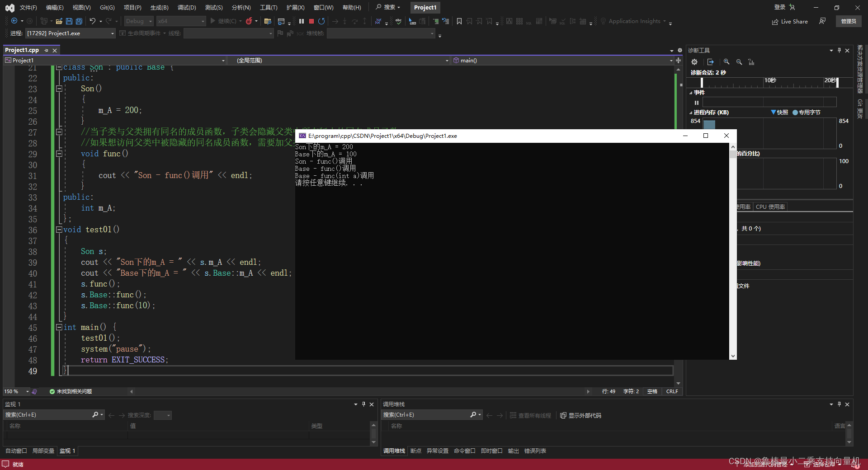Switch to the 错误列表 tab
Viewport: 868px width, 470px height.
coord(535,451)
